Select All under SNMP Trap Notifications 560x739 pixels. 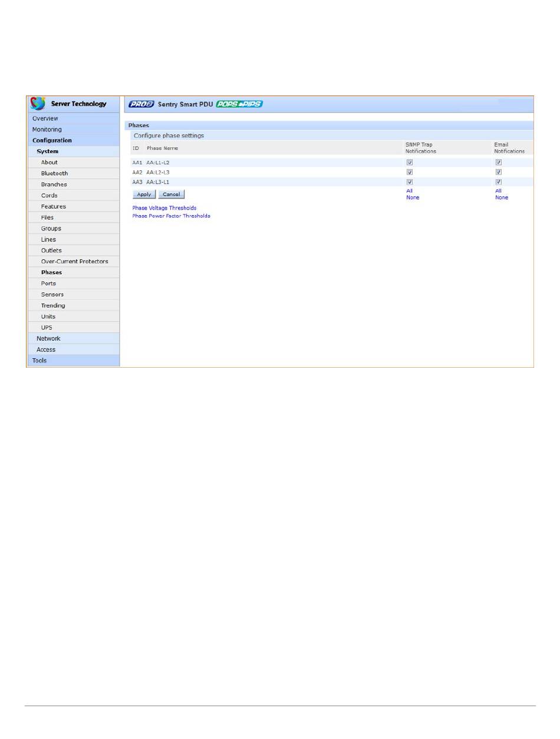(x=409, y=191)
